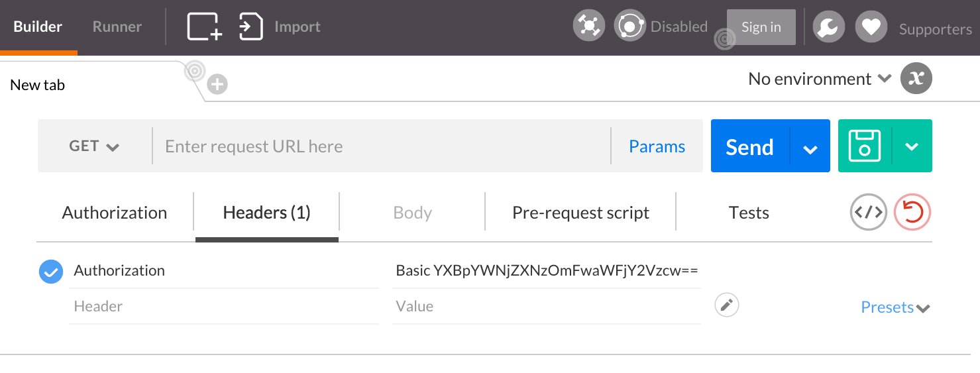Switch to the Runner tab
This screenshot has width=980, height=373.
click(117, 27)
